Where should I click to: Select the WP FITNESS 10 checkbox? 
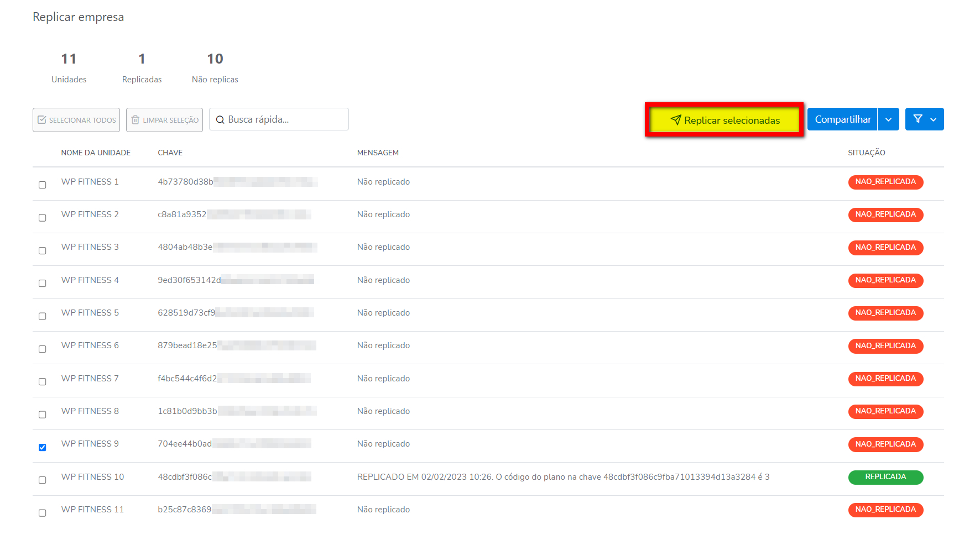pos(43,480)
